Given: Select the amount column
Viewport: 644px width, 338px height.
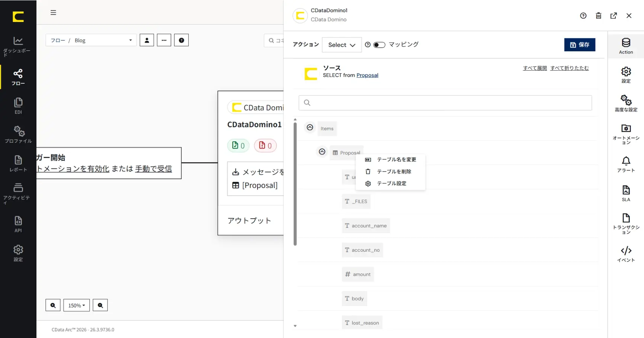Looking at the screenshot, I should [x=358, y=274].
